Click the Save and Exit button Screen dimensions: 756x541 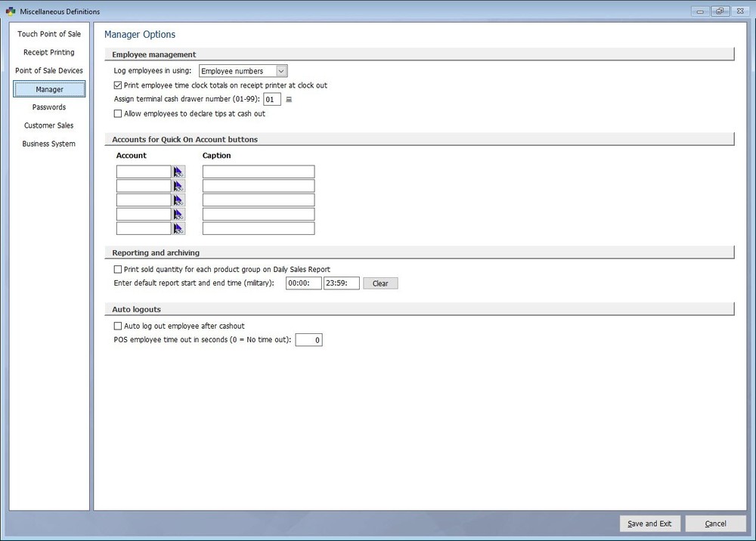tap(649, 524)
